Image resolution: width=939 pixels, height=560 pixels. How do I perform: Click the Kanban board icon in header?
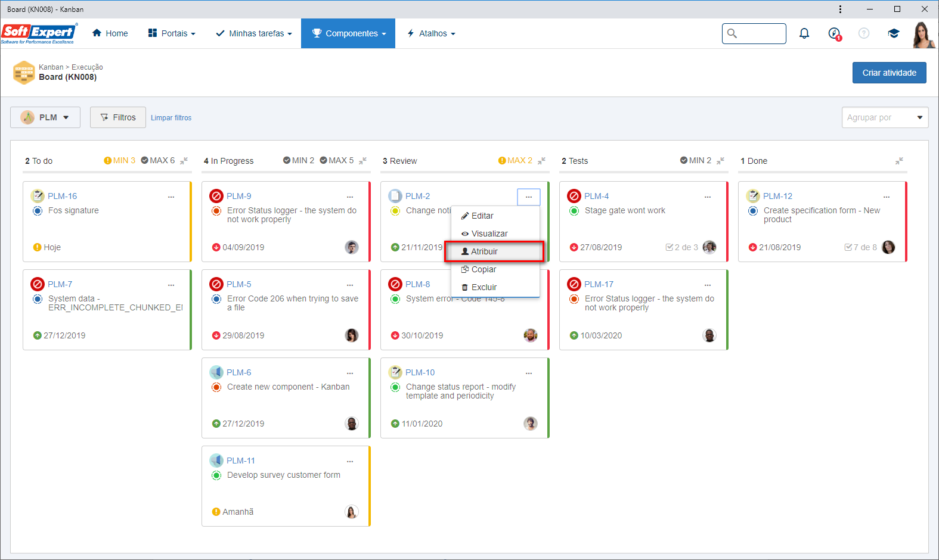coord(24,72)
